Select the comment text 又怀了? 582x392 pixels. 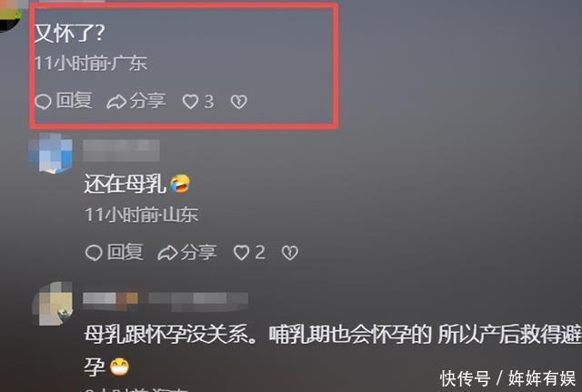pyautogui.click(x=69, y=34)
